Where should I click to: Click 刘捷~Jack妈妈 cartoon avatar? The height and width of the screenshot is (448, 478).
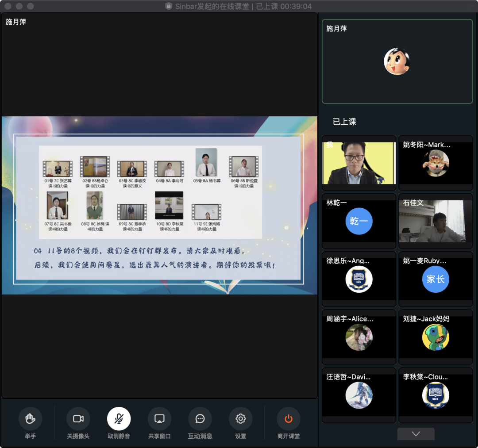[436, 337]
